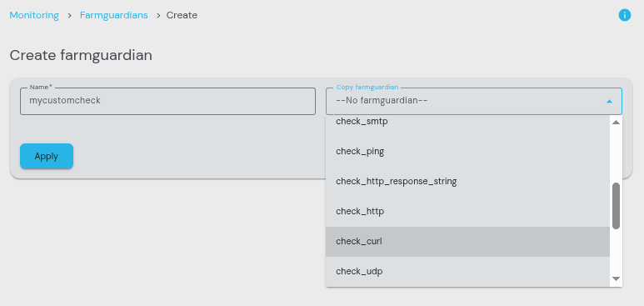The width and height of the screenshot is (644, 306).
Task: Select check_smtp from the list
Action: point(467,122)
